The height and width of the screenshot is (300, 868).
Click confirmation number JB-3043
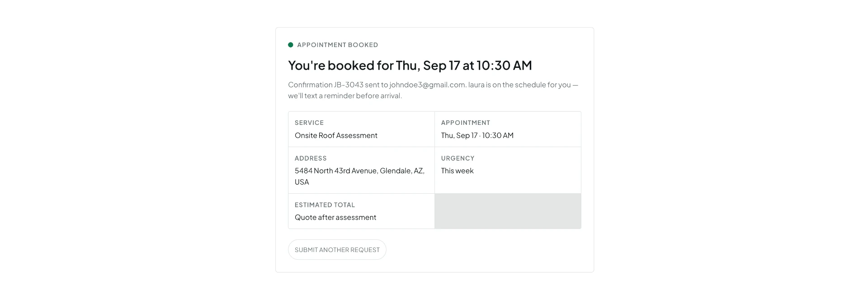(349, 85)
